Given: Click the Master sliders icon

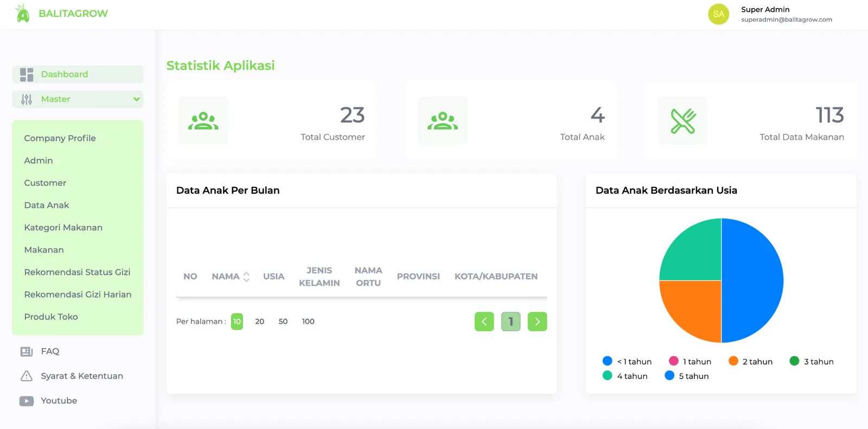Looking at the screenshot, I should pos(27,99).
